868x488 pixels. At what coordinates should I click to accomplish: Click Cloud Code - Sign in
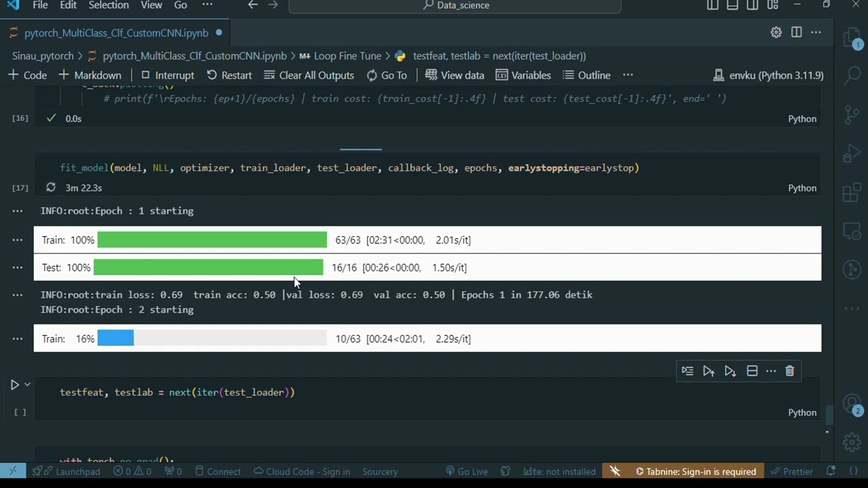click(302, 472)
